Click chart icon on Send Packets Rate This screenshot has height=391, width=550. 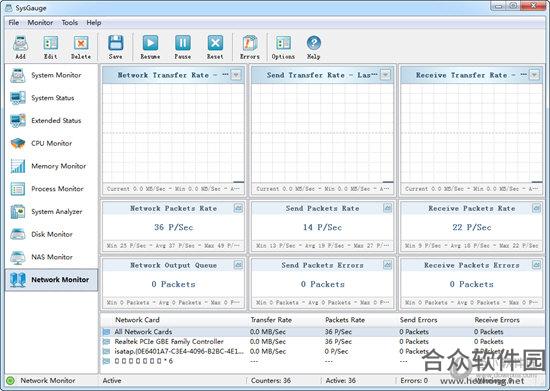click(x=387, y=208)
